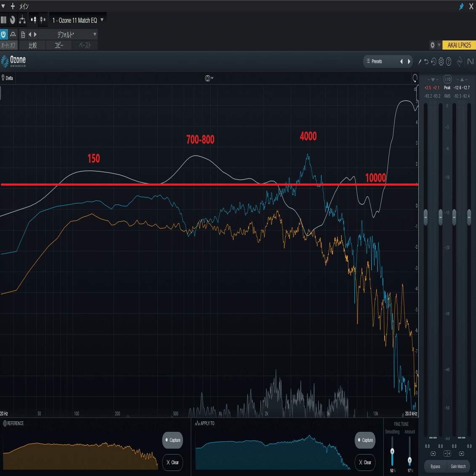Click the Peak meter label

[447, 88]
